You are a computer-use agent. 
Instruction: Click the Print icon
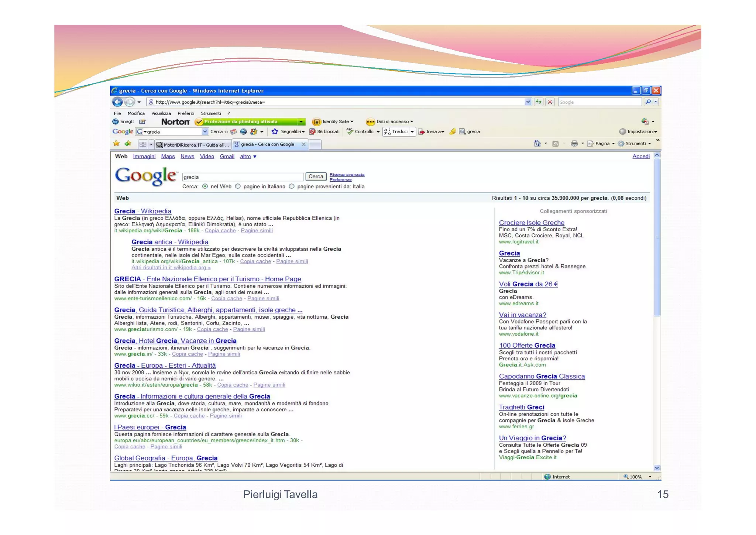[x=574, y=144]
